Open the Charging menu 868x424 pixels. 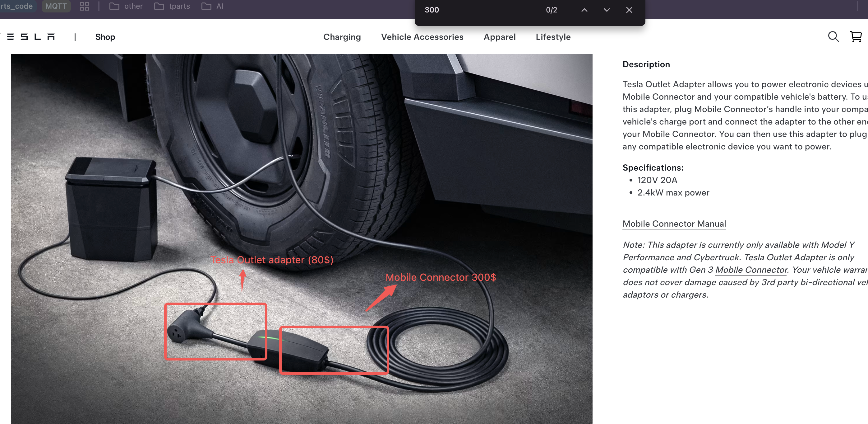click(x=342, y=37)
